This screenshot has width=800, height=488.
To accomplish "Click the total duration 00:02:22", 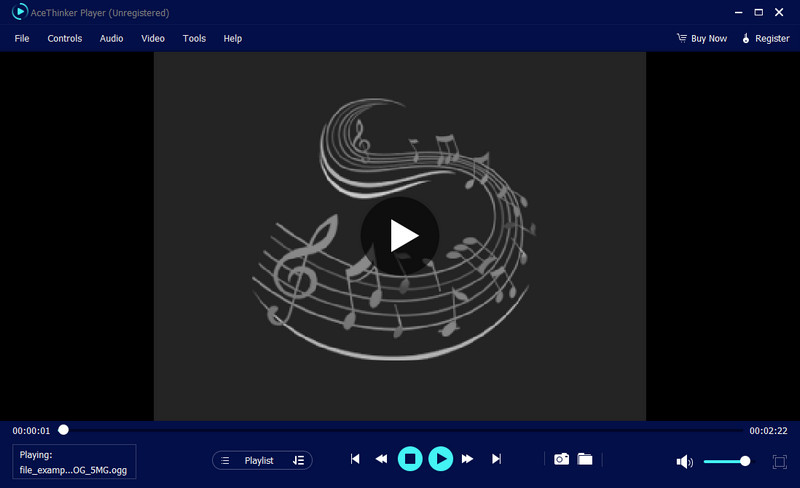I will point(768,431).
